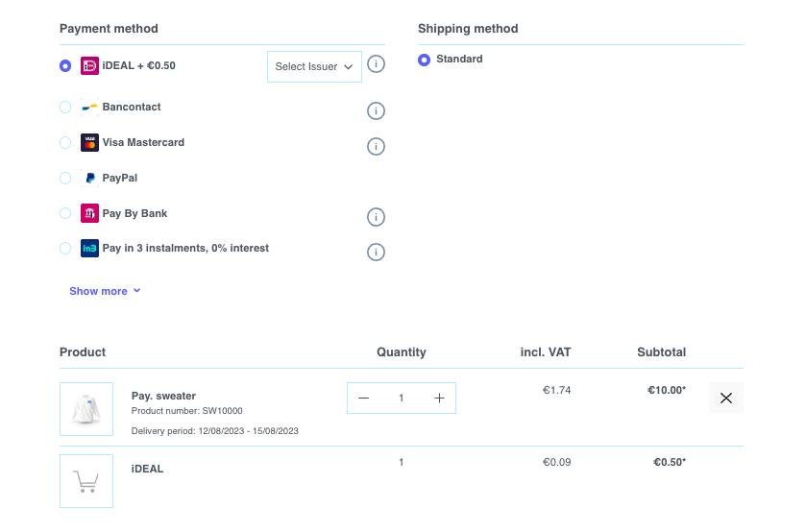Click the Subtotal column header
Image resolution: width=806 pixels, height=532 pixels.
pos(662,352)
